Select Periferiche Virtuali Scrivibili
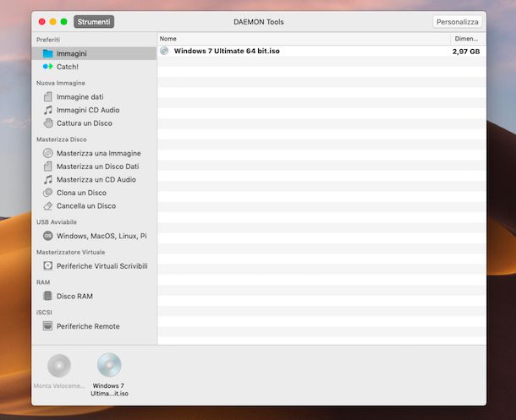The image size is (516, 420). 102,265
